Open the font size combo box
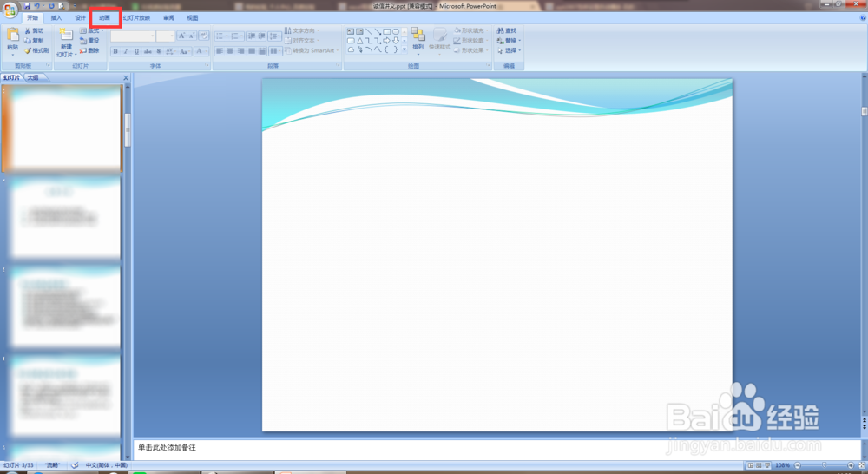This screenshot has height=474, width=868. [165, 36]
